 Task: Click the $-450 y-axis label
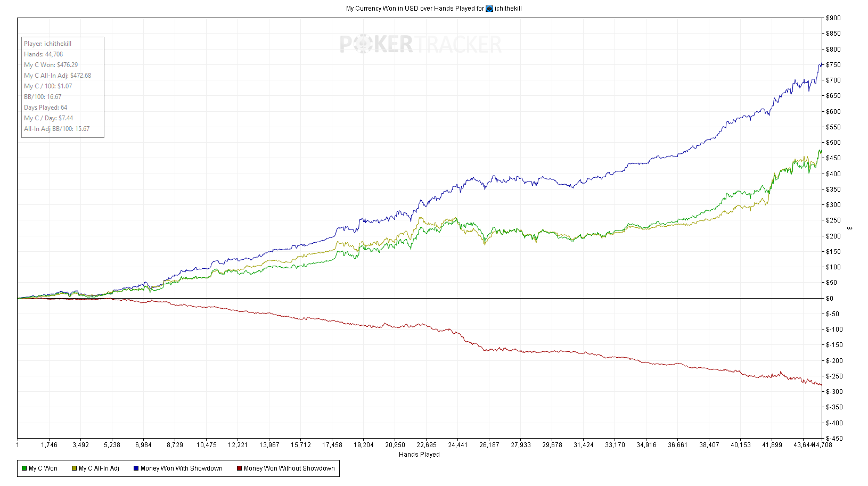834,439
